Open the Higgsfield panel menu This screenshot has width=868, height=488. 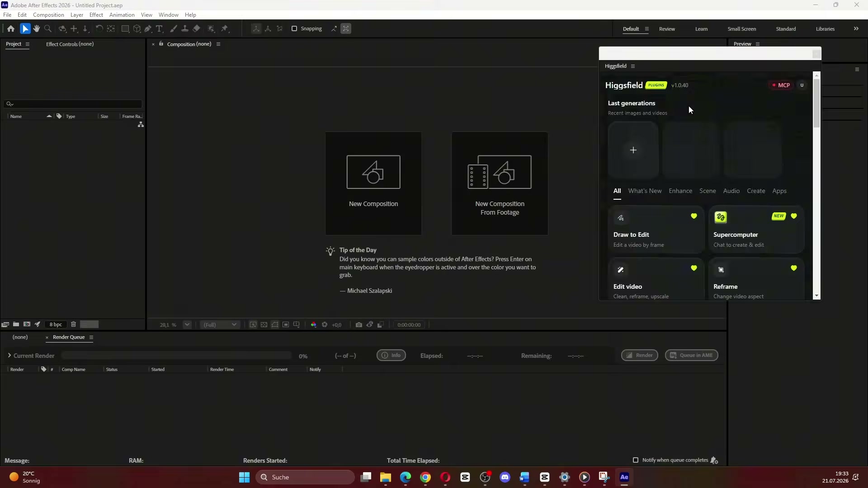(x=633, y=66)
